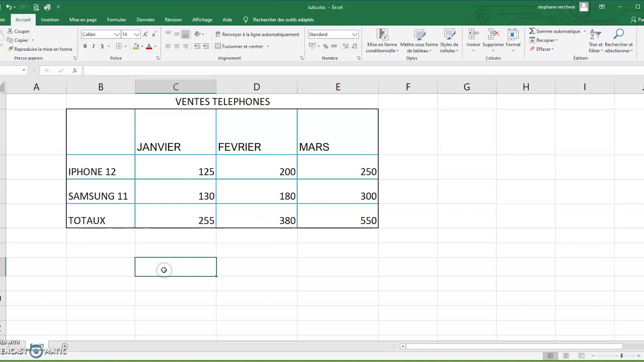Toggle bottom vertical alignment
The width and height of the screenshot is (644, 362).
(x=185, y=34)
